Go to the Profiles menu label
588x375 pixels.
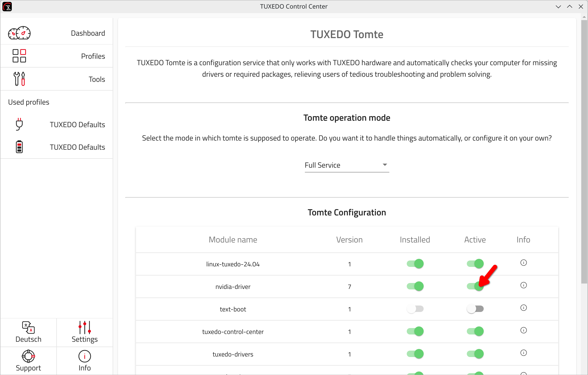click(x=93, y=56)
